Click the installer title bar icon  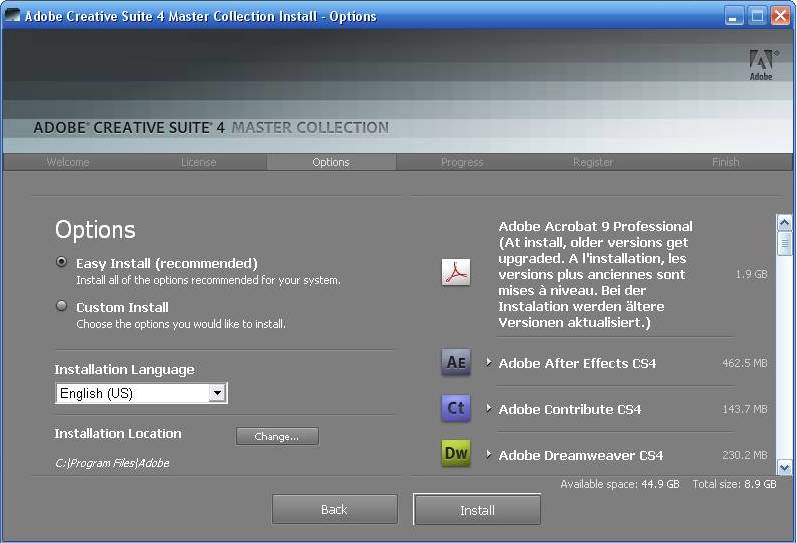(12, 15)
